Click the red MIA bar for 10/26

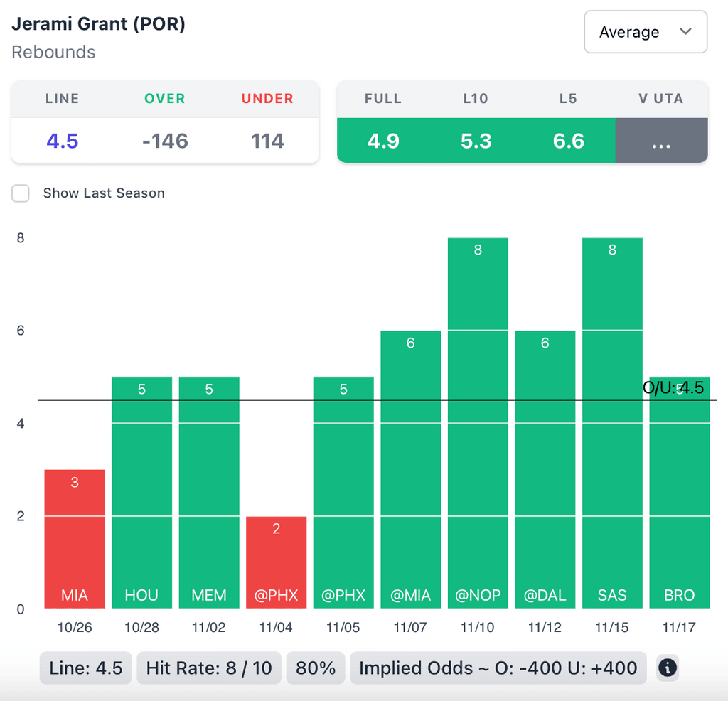coord(75,539)
